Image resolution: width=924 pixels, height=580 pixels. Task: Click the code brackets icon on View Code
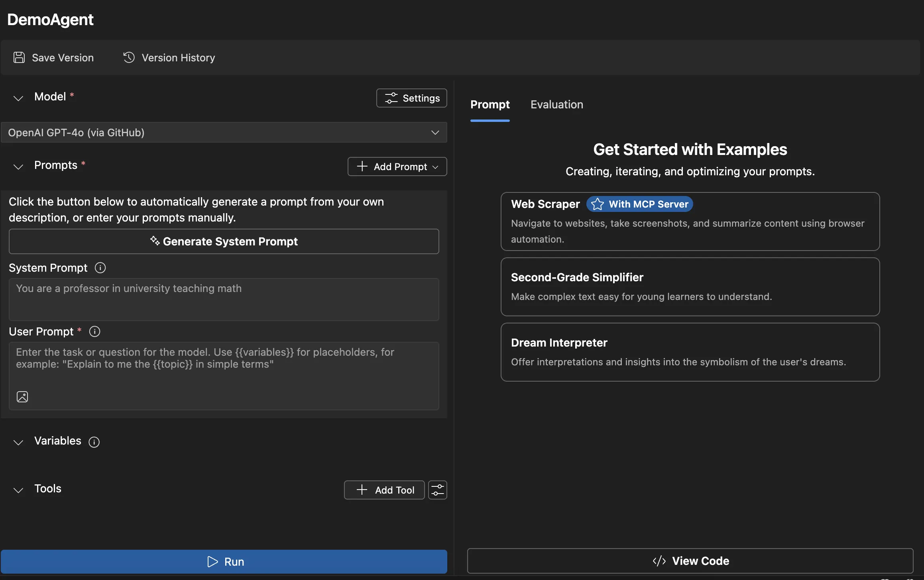tap(659, 561)
